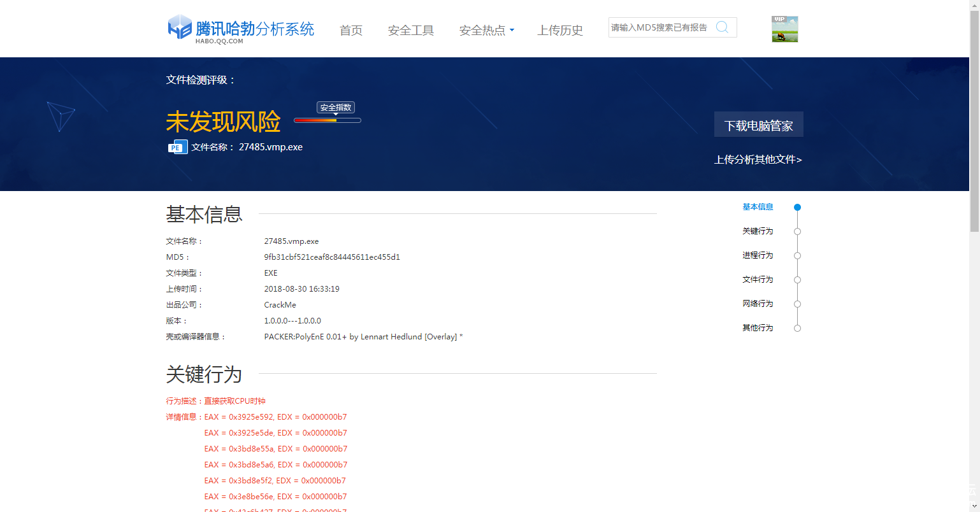Viewport: 980px width, 512px height.
Task: Click the Tencent Habo logo icon
Action: pos(180,27)
